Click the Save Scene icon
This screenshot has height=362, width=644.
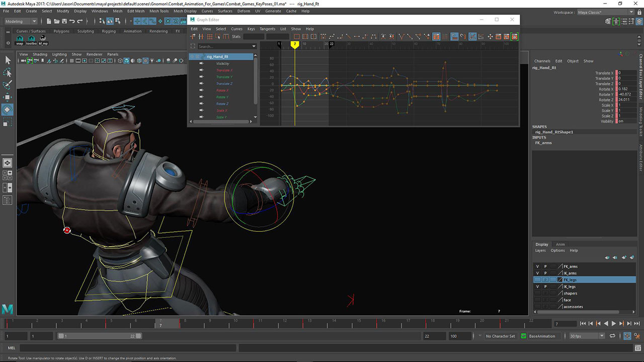pyautogui.click(x=64, y=21)
